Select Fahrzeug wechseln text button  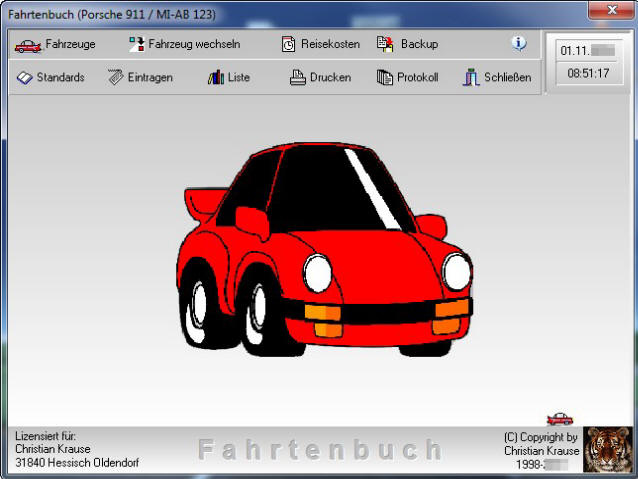(194, 44)
